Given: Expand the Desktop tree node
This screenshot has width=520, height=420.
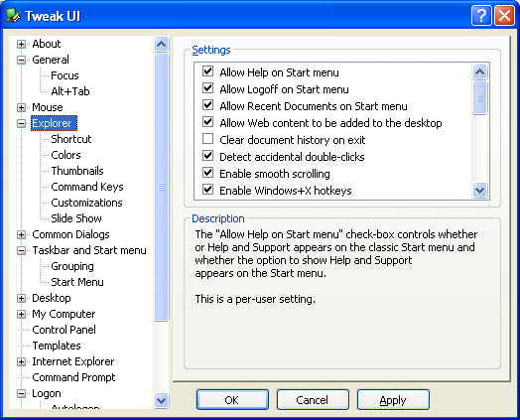Looking at the screenshot, I should click(21, 299).
